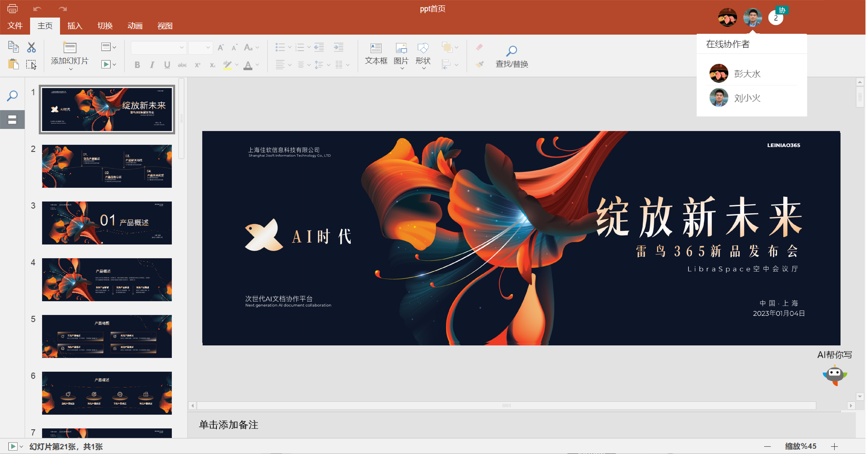Toggle the bullet list button
The height and width of the screenshot is (454, 868).
point(280,47)
